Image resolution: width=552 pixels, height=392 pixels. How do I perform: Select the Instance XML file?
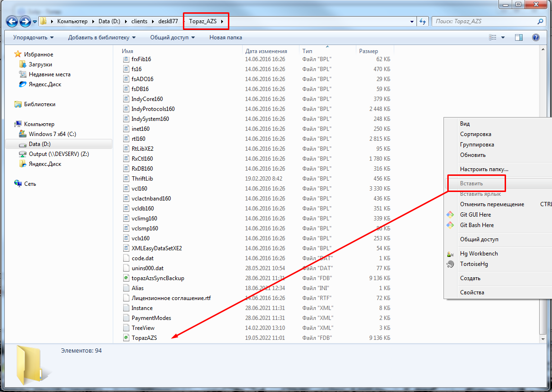pos(142,308)
